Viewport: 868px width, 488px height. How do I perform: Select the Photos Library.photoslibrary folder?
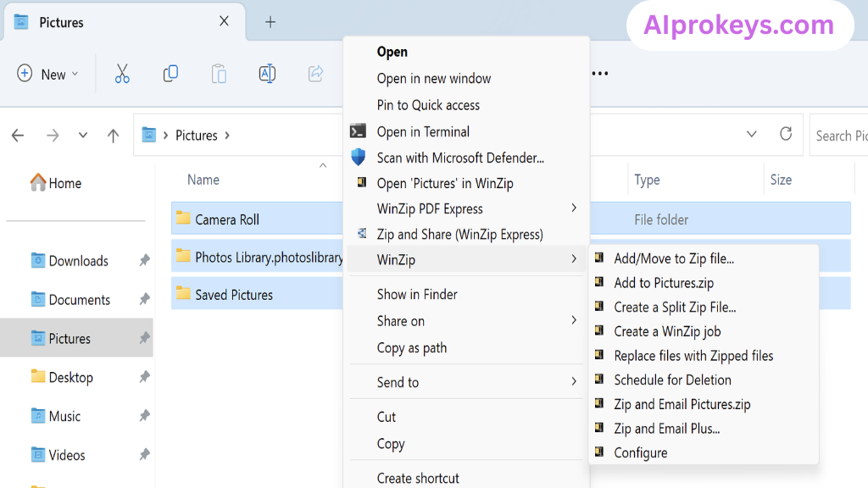click(269, 258)
